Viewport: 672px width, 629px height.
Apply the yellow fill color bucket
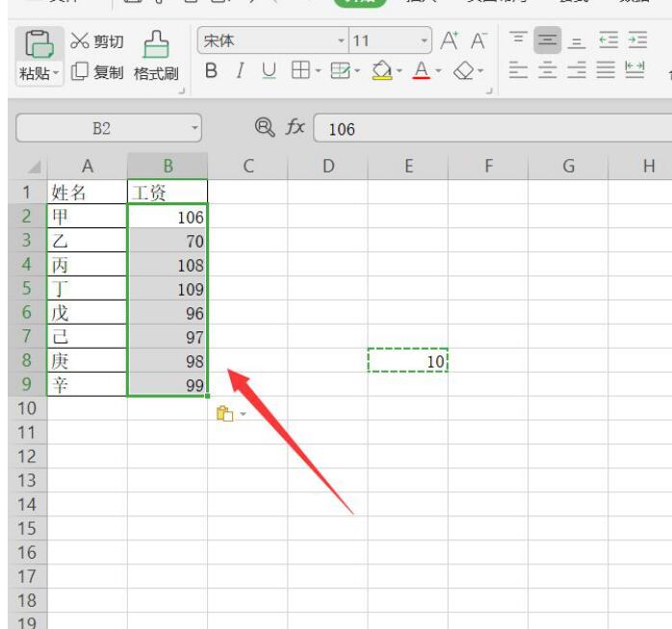tap(381, 70)
